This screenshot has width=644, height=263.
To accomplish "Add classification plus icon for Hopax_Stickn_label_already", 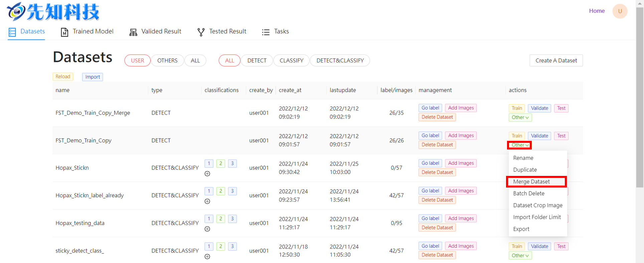I will pos(207,201).
